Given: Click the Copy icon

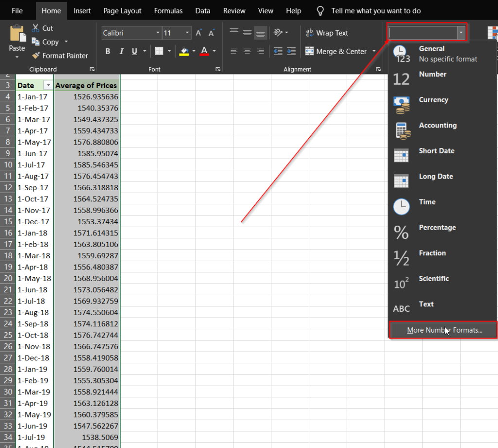Looking at the screenshot, I should 36,42.
